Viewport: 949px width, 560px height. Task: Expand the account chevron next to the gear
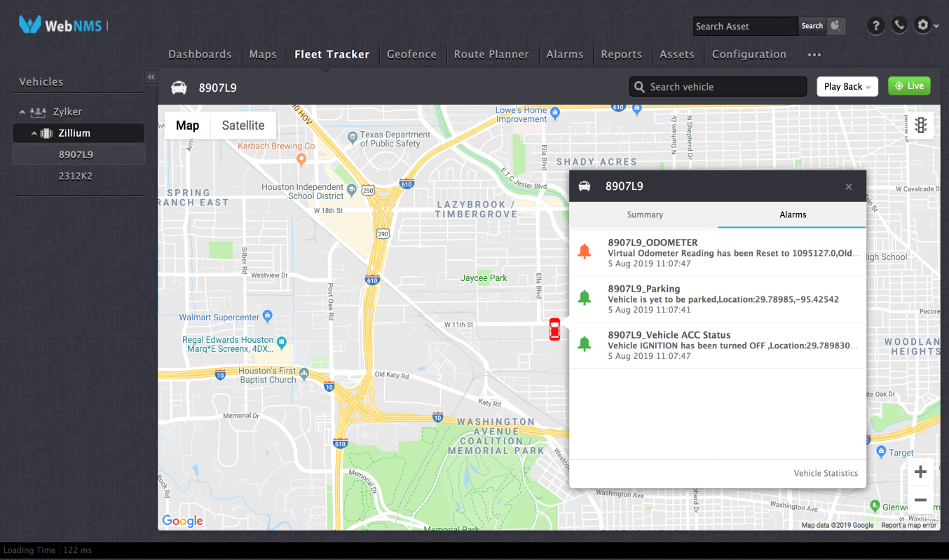935,25
